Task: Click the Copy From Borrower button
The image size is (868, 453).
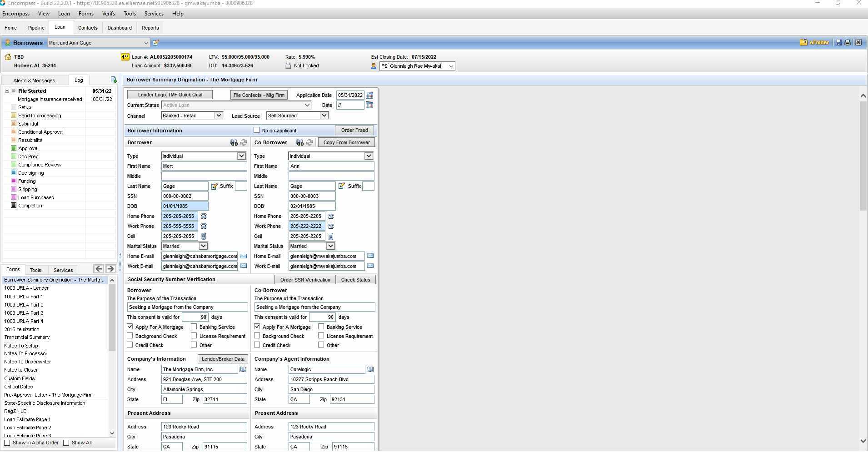Action: click(x=346, y=142)
